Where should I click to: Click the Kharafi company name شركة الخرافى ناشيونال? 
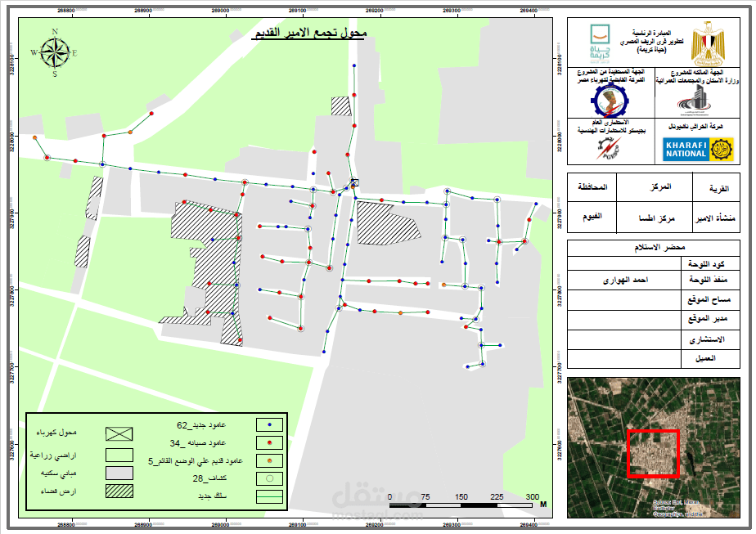tap(695, 126)
